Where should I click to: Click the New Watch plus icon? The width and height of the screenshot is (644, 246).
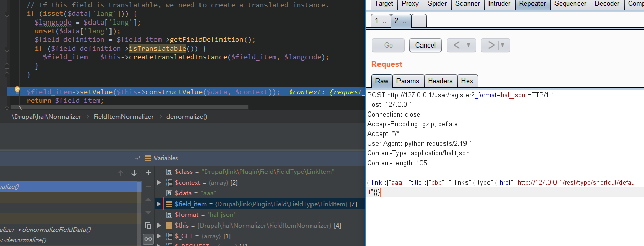click(x=148, y=173)
